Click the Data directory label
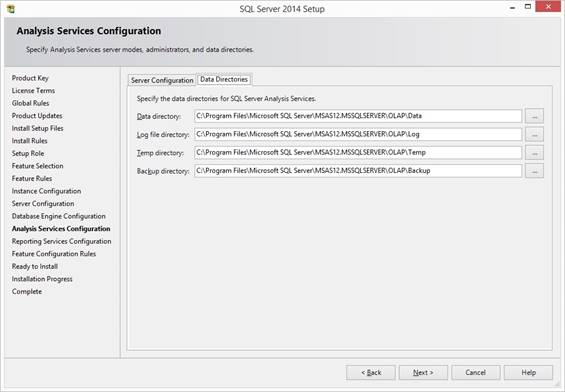The height and width of the screenshot is (392, 565). [159, 117]
